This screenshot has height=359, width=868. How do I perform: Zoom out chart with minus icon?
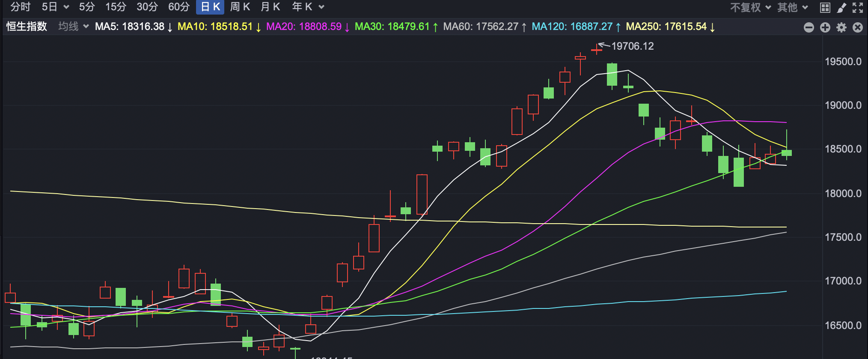(809, 27)
